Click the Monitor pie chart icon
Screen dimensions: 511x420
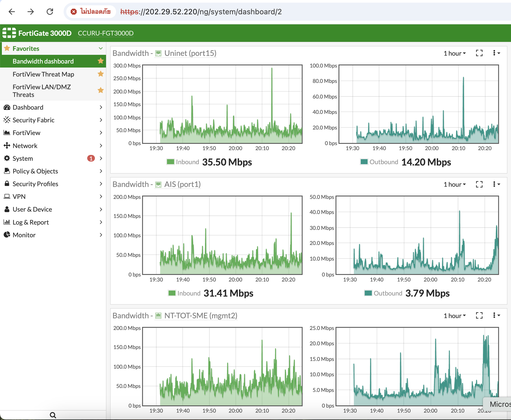tap(7, 235)
